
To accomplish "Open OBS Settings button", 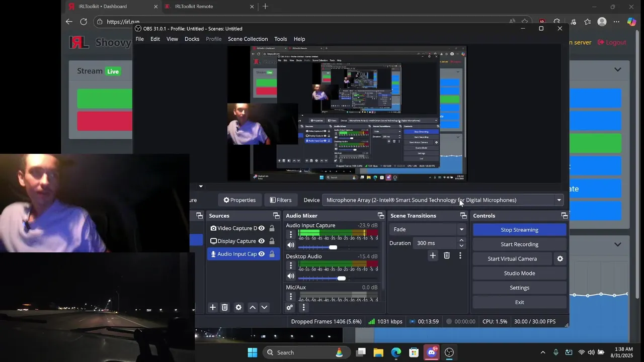I will click(x=519, y=288).
